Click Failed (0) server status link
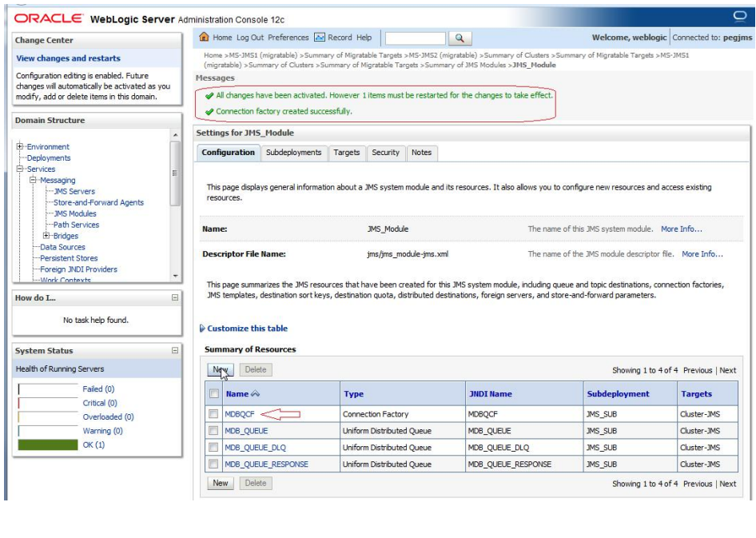756x538 pixels. (x=98, y=389)
